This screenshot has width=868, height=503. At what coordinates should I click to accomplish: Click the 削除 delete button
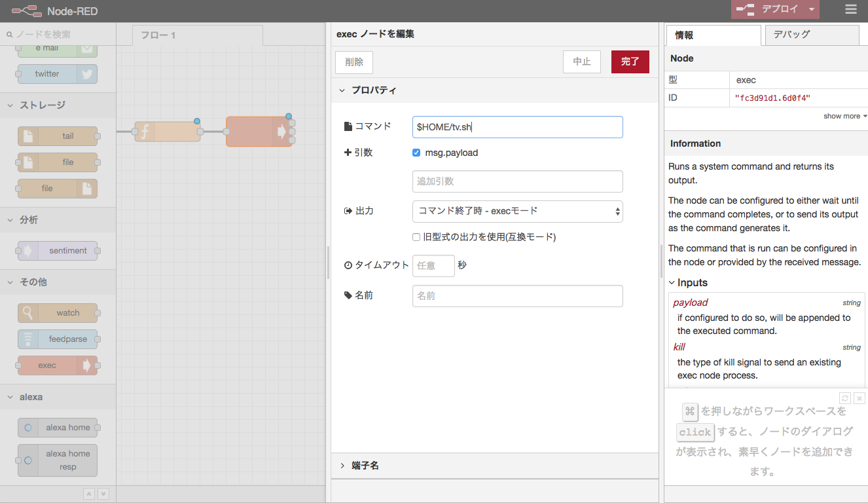coord(354,62)
